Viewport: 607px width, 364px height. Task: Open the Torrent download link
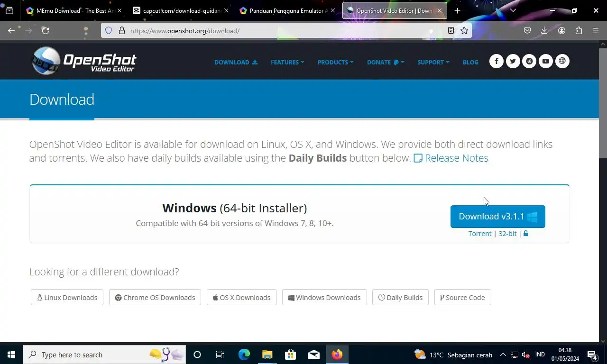click(x=480, y=233)
